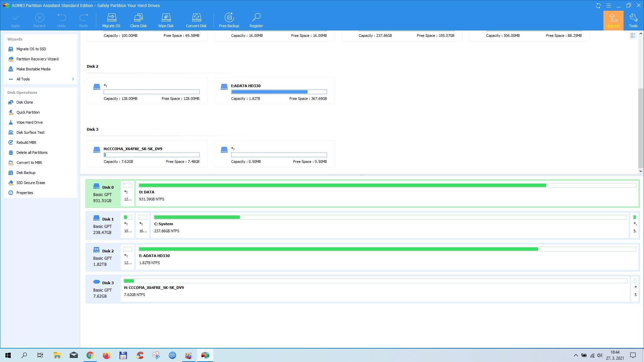Click the Upgrade button
644x362 pixels.
[613, 20]
